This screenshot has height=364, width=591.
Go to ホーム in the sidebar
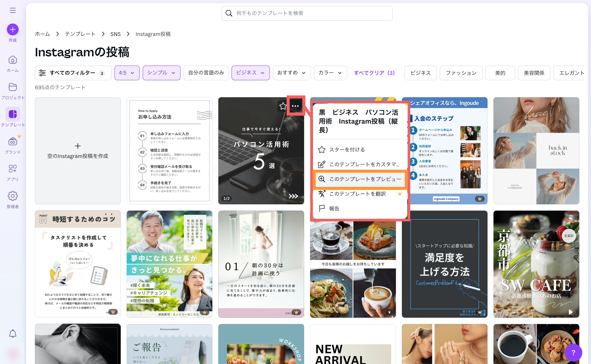click(x=13, y=64)
